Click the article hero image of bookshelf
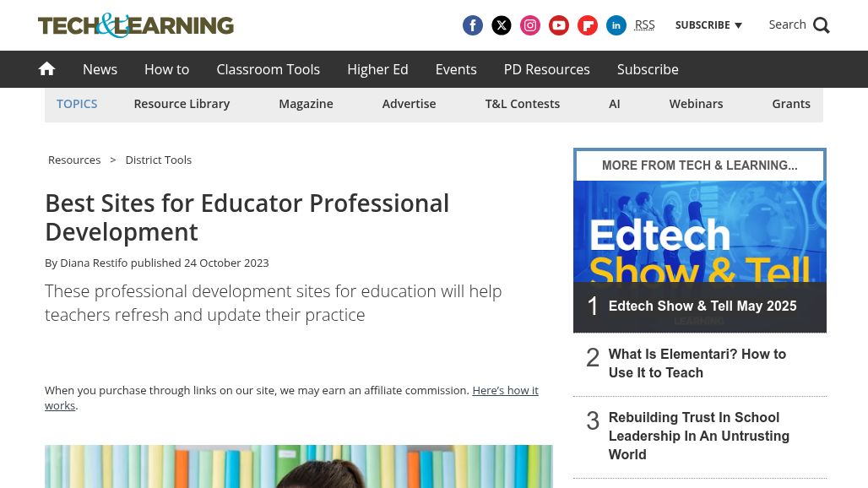The image size is (868, 488). tap(299, 466)
